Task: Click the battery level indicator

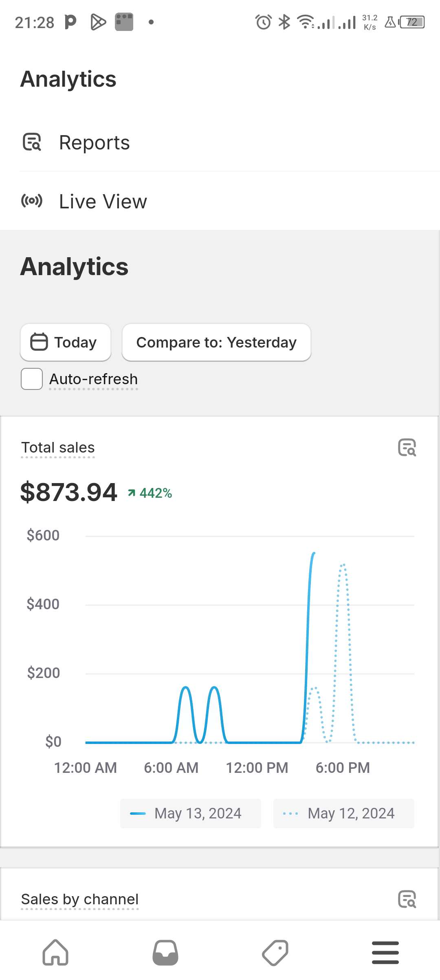Action: (411, 22)
